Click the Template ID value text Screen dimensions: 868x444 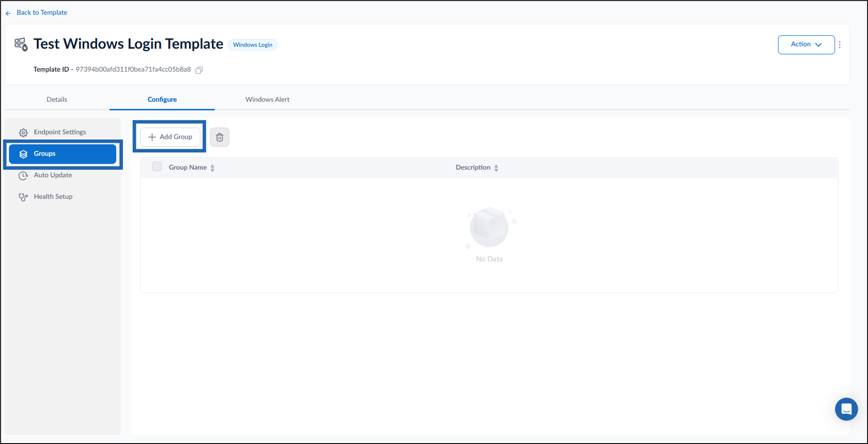(133, 69)
